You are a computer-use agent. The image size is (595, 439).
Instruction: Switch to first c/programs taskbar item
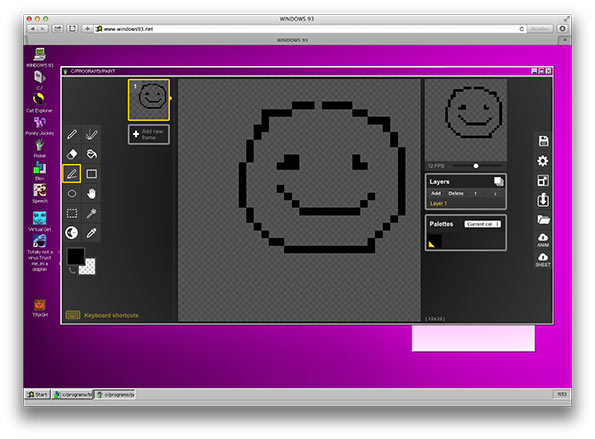(72, 395)
